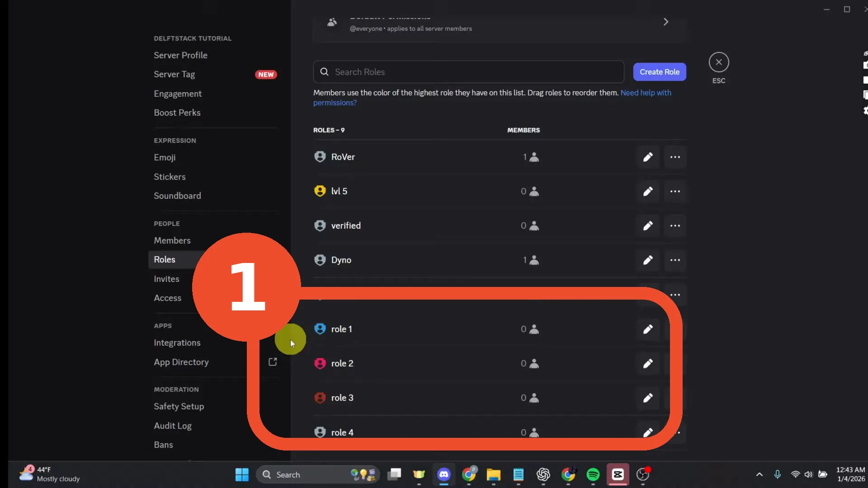Open more options for Dyno role
Image resolution: width=868 pixels, height=488 pixels.
(x=675, y=260)
